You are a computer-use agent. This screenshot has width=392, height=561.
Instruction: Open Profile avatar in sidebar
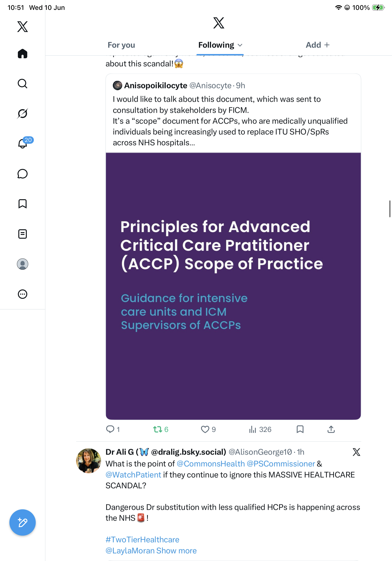click(23, 264)
